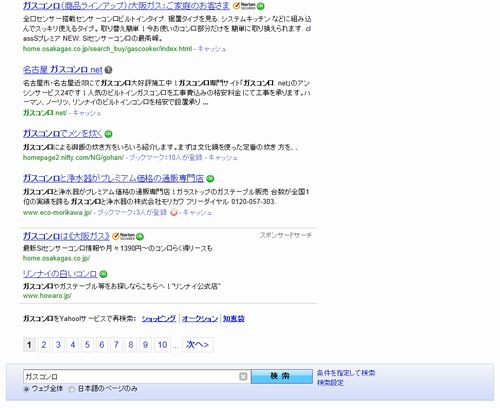
Task: Go to results page 10
Action: (162, 345)
